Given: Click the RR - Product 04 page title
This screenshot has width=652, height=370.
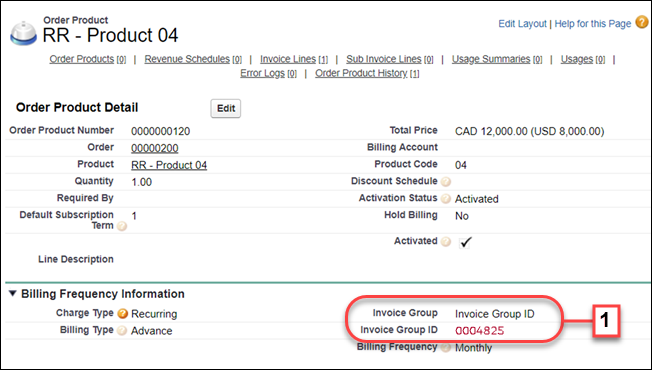Looking at the screenshot, I should click(x=110, y=35).
